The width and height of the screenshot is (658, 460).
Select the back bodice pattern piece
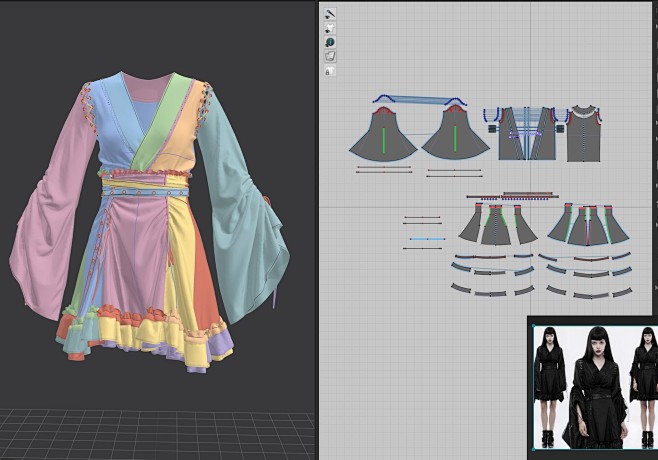tap(584, 133)
